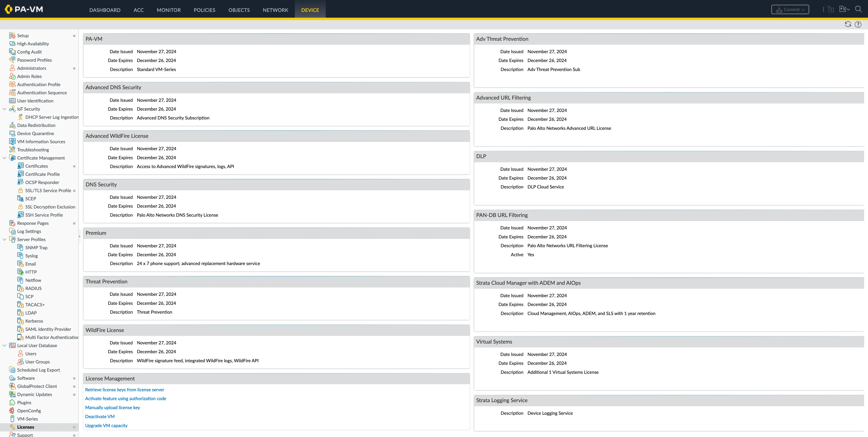The image size is (868, 437).
Task: Open the help icon
Action: tap(858, 24)
